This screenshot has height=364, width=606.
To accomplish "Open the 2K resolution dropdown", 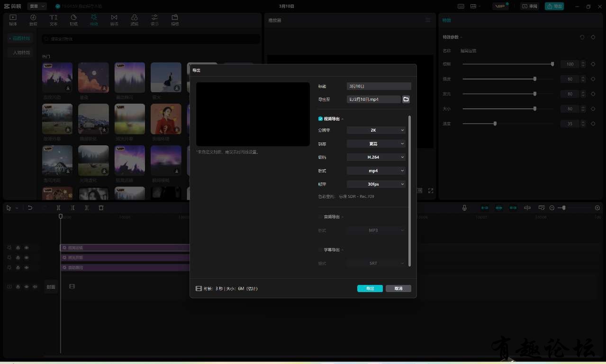I will [x=376, y=130].
